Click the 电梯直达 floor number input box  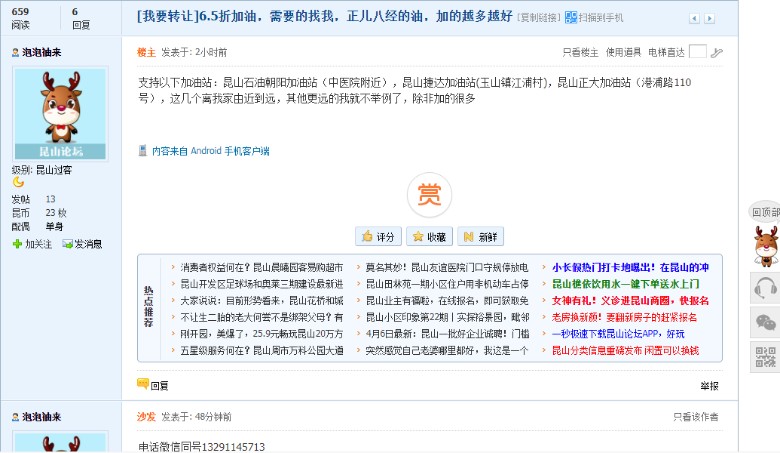[x=697, y=52]
